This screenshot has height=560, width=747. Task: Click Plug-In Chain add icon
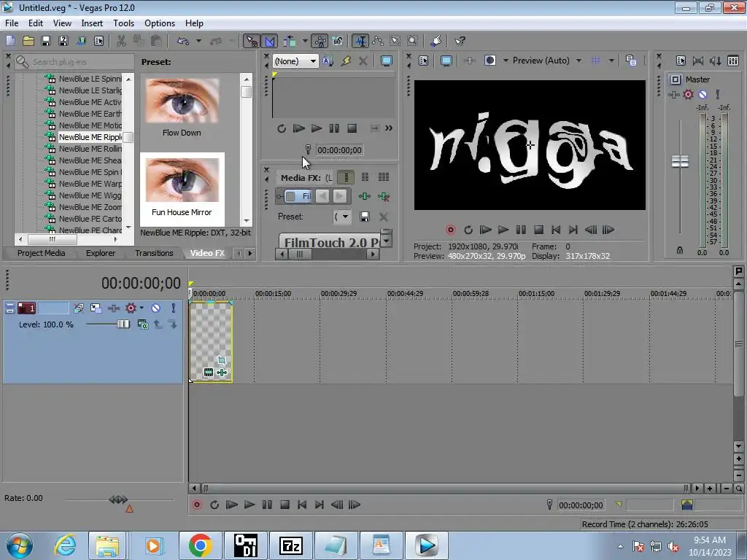365,196
